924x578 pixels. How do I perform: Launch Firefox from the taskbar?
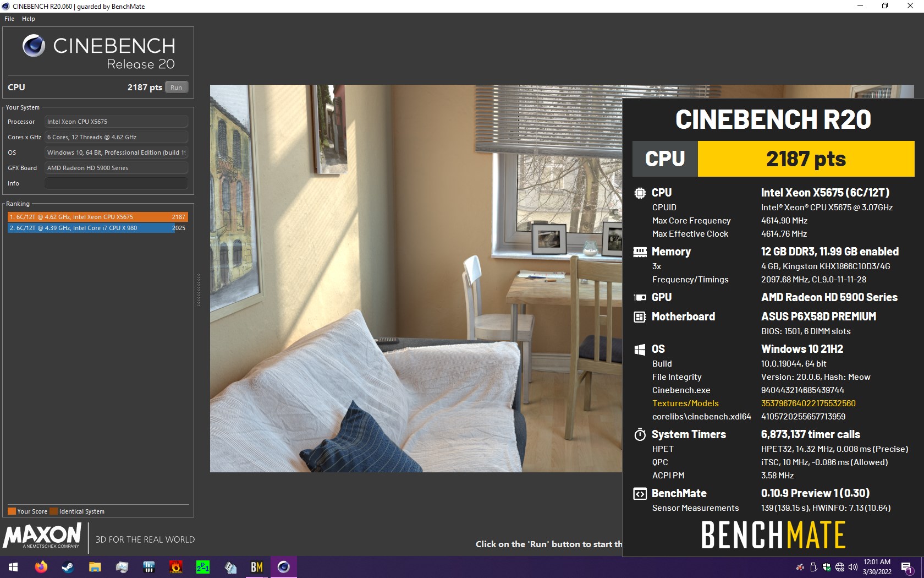click(x=41, y=567)
